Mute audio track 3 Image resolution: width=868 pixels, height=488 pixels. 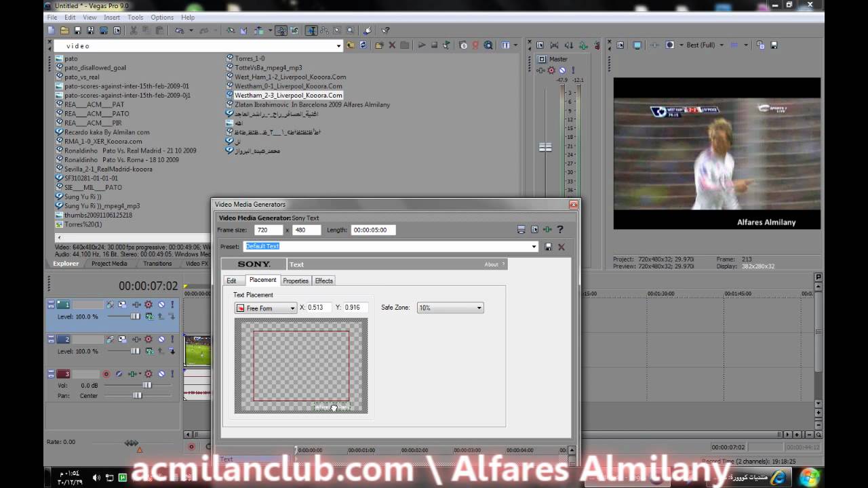tap(161, 373)
